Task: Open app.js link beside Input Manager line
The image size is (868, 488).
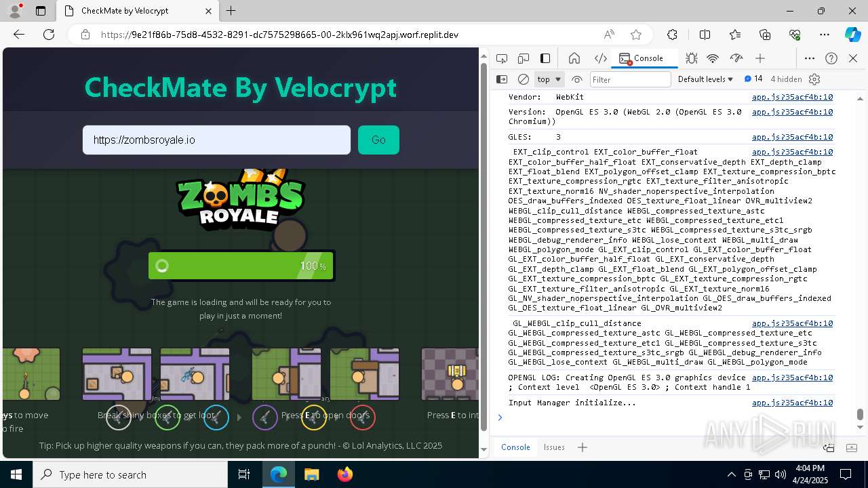Action: (x=792, y=403)
